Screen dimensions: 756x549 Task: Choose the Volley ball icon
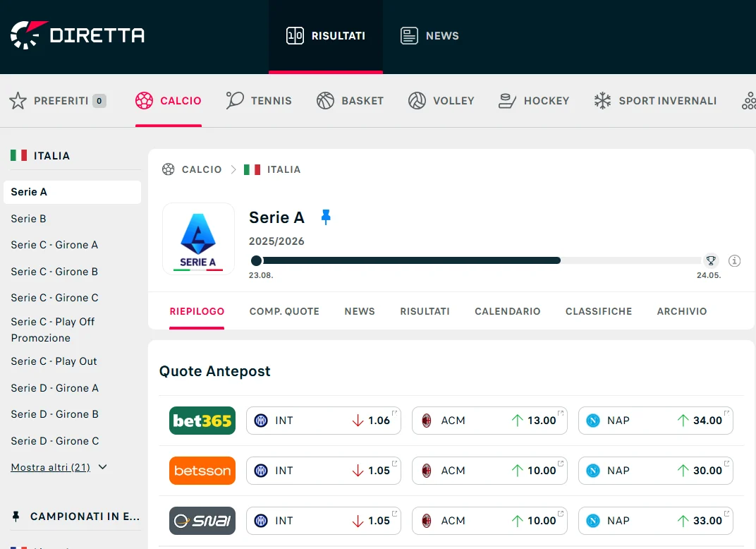417,101
